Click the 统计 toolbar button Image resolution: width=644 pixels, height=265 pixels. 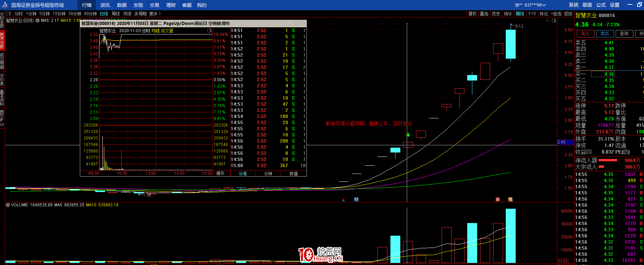tap(508, 14)
